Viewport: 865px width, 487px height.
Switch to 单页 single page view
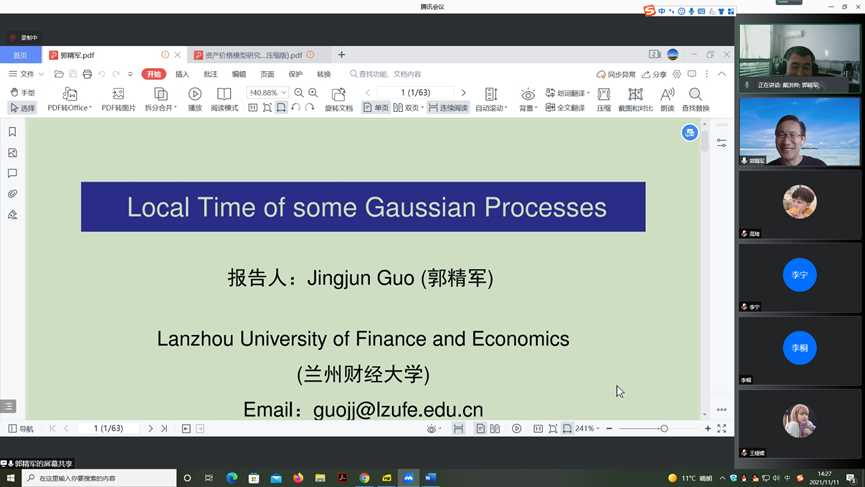pyautogui.click(x=376, y=108)
